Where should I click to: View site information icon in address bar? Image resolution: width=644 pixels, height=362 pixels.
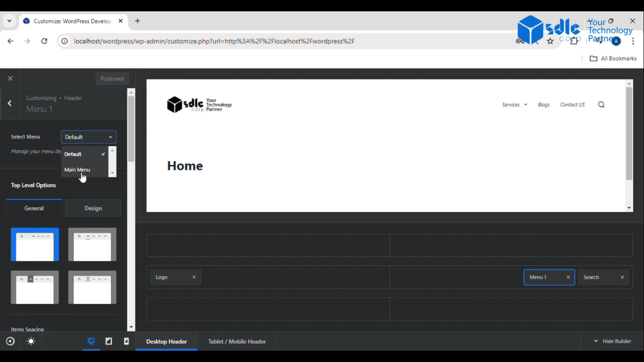pyautogui.click(x=65, y=41)
